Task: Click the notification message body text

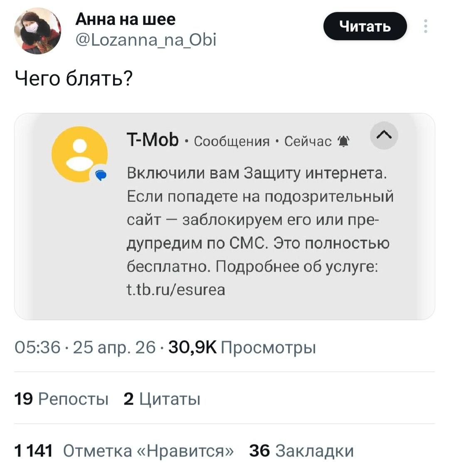Action: [x=258, y=219]
